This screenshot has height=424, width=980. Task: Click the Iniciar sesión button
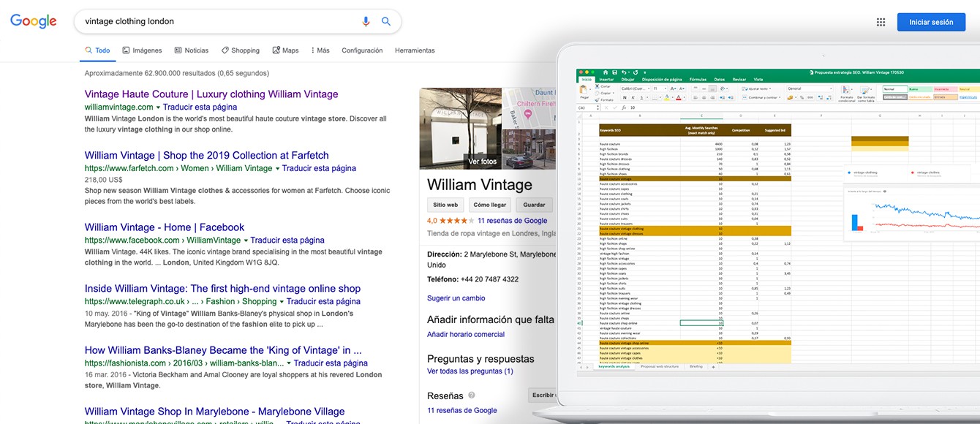point(931,23)
